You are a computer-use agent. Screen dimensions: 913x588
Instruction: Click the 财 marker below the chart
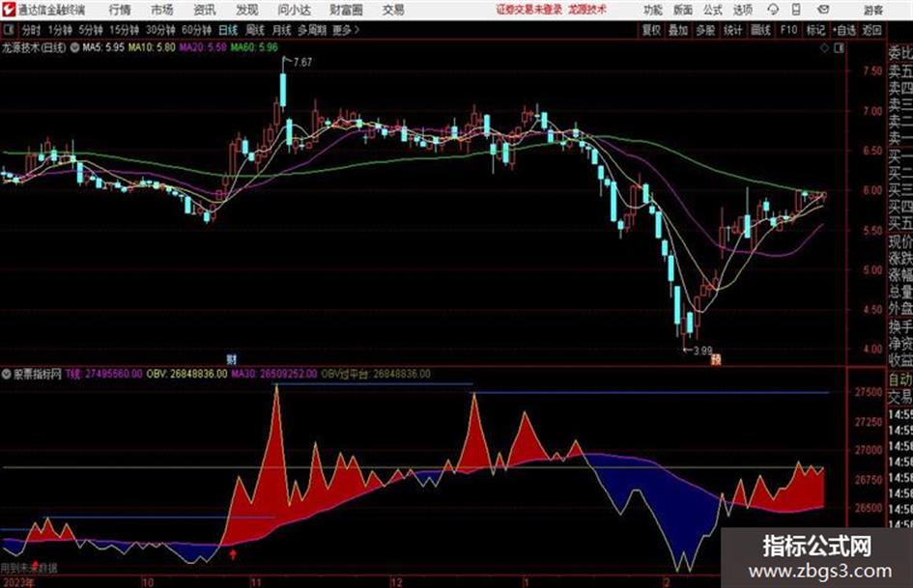click(x=231, y=359)
